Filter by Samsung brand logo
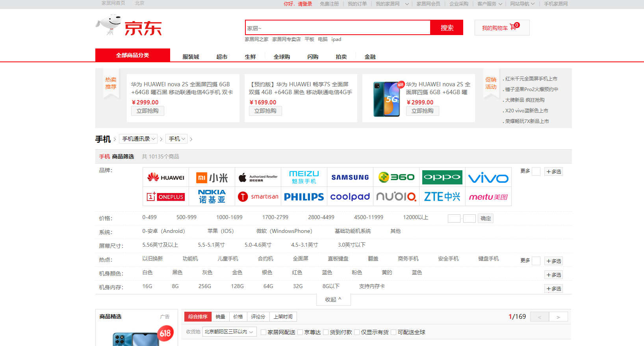The image size is (644, 346). 350,177
